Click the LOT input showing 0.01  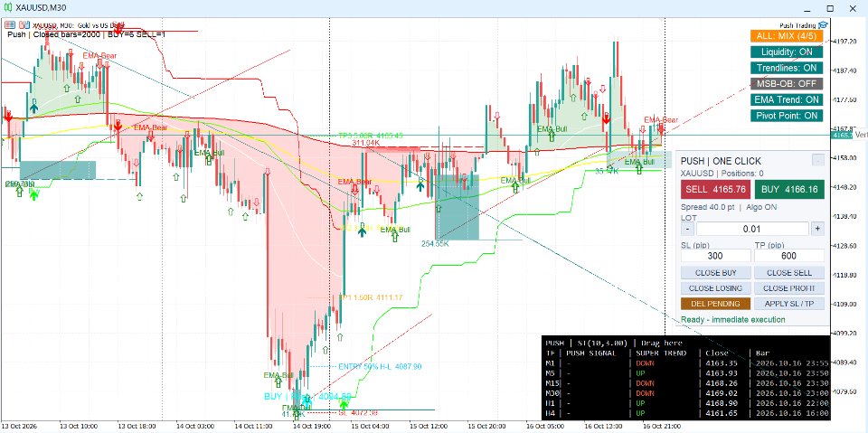click(x=752, y=229)
